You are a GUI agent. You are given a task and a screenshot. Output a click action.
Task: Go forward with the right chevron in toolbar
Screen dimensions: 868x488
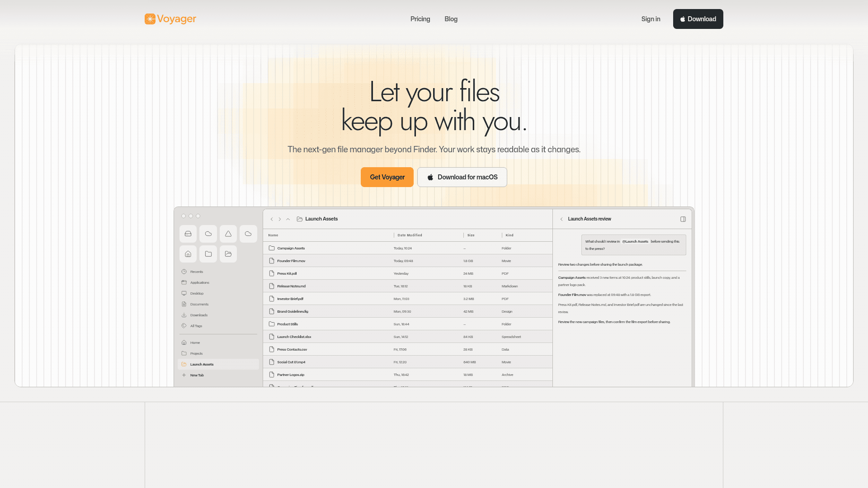[280, 219]
